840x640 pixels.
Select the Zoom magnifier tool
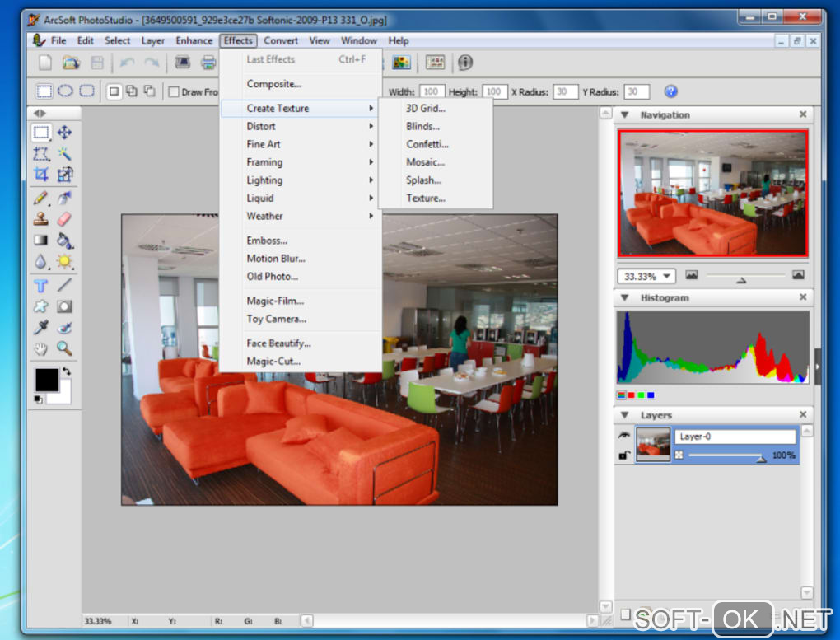pyautogui.click(x=64, y=348)
